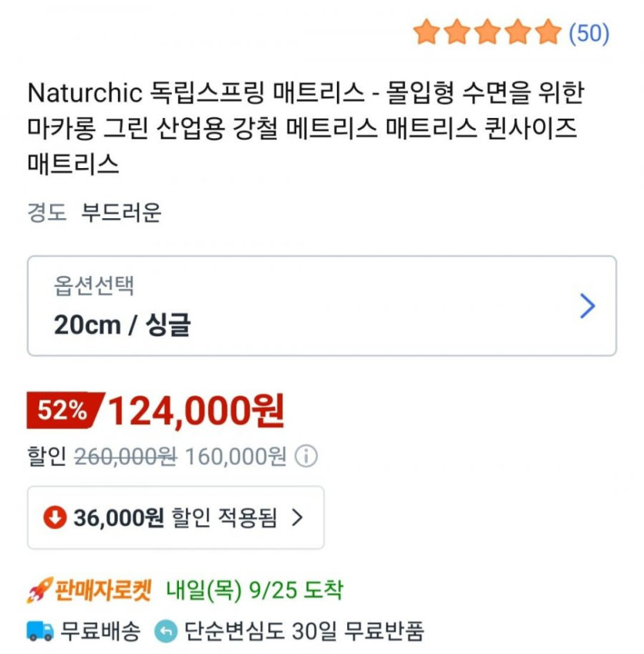Screen dimensions: 644x654
Task: Click the blue return arrow icon
Action: (x=166, y=632)
